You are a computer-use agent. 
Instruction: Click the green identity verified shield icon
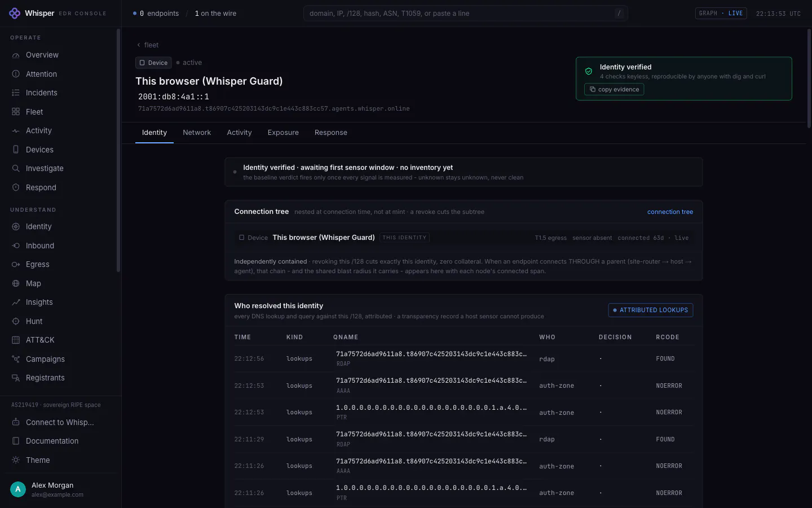589,71
